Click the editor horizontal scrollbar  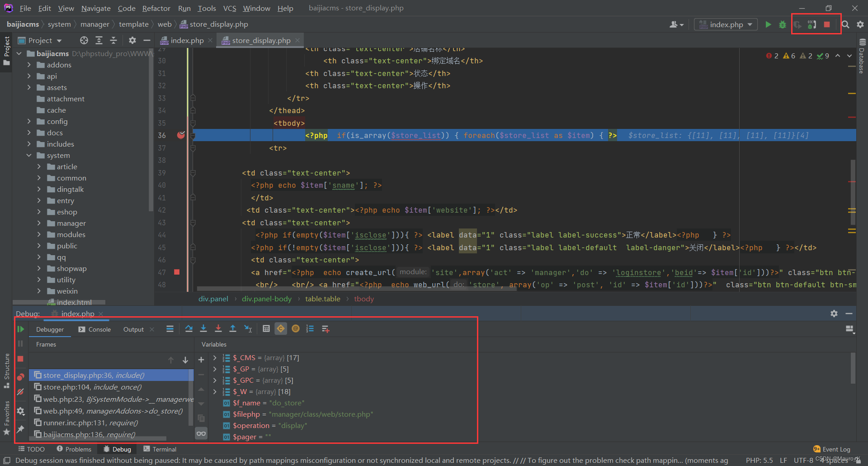coord(356,289)
